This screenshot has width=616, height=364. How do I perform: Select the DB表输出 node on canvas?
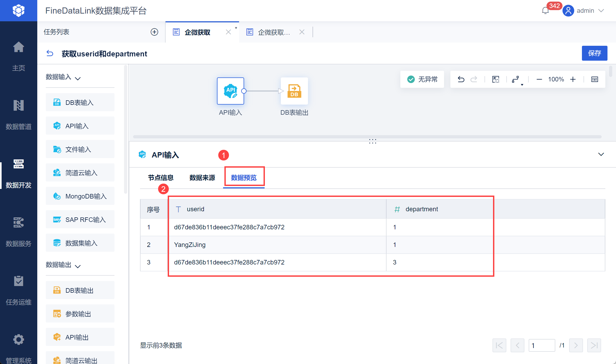(294, 91)
